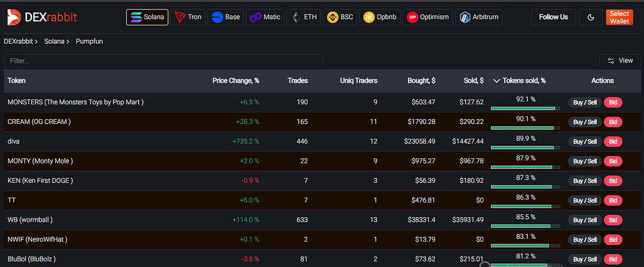
Task: Open the View options button
Action: [619, 61]
